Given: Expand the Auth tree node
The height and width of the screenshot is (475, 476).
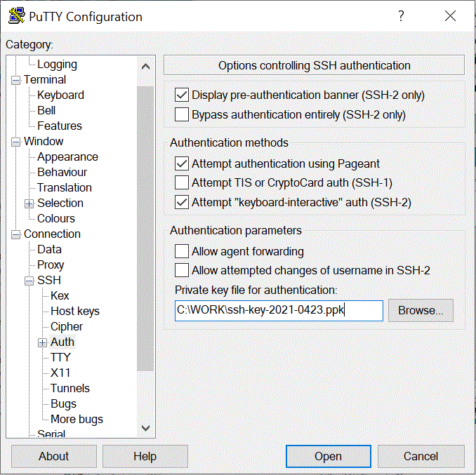Looking at the screenshot, I should [43, 342].
